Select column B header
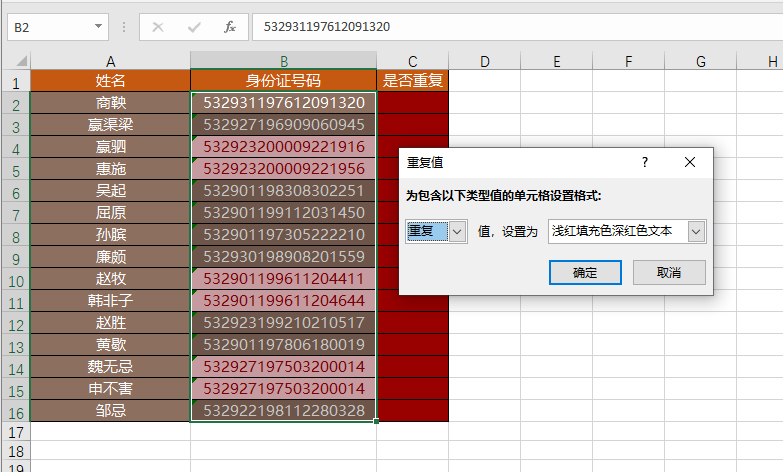Image resolution: width=783 pixels, height=472 pixels. point(284,61)
